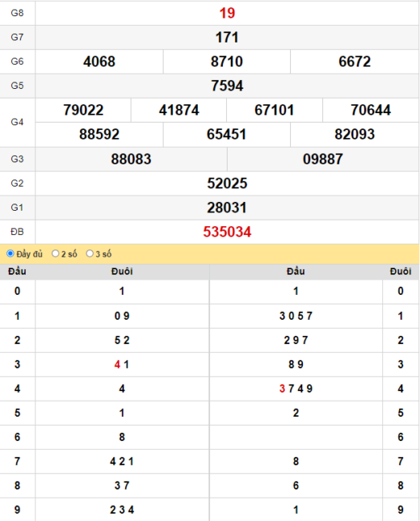Click G3 number 88083
Viewport: 420px width, 521px height.
pyautogui.click(x=131, y=159)
